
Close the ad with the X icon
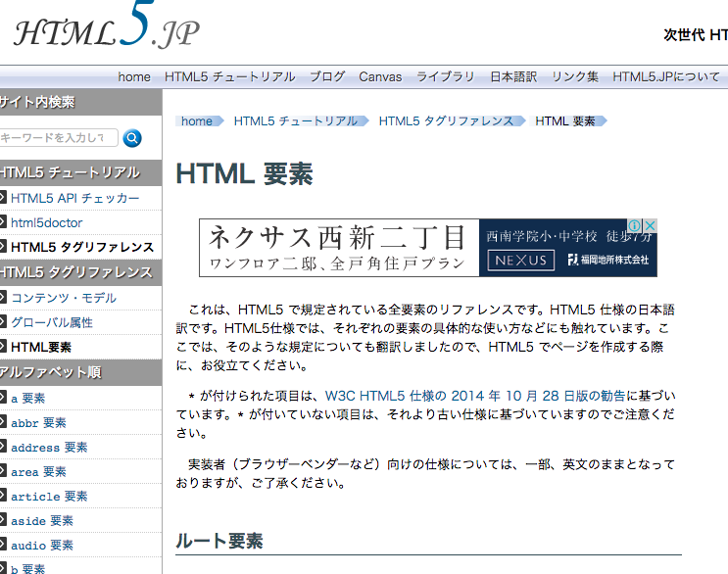pyautogui.click(x=650, y=225)
